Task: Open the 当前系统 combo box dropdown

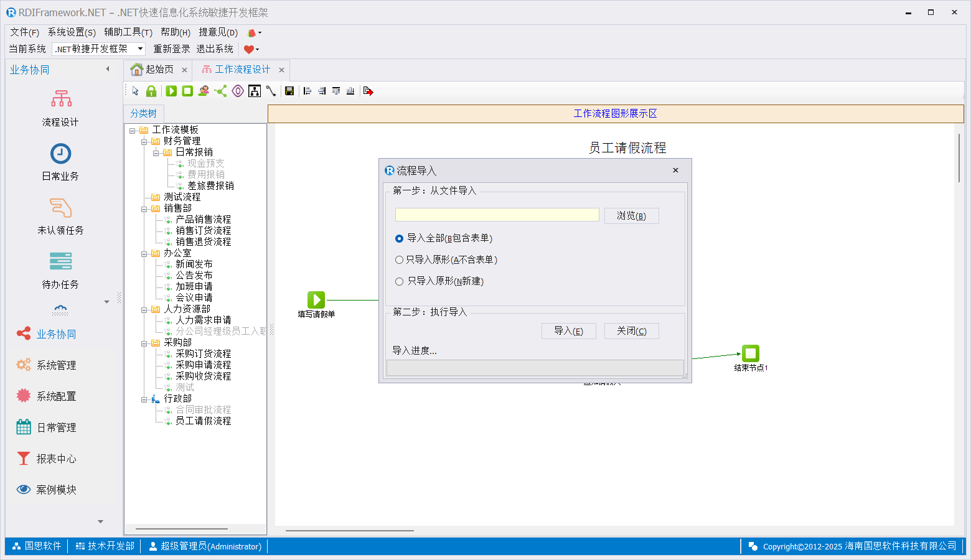Action: 141,49
